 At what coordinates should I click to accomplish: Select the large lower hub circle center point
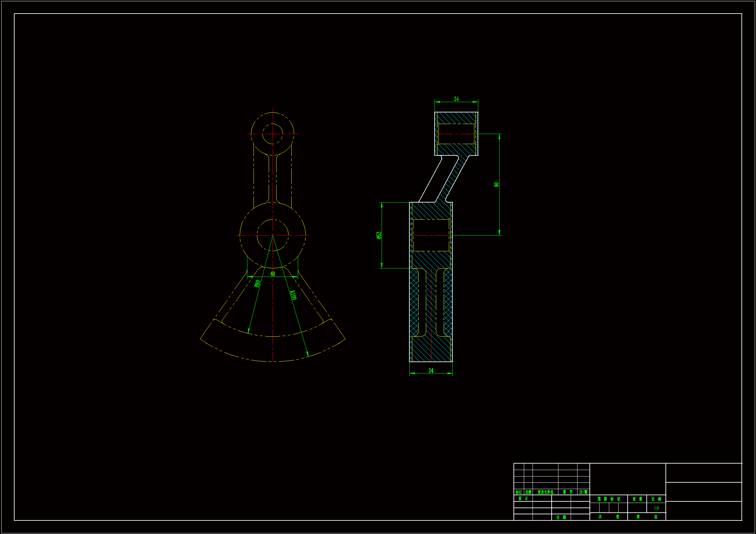coord(273,235)
